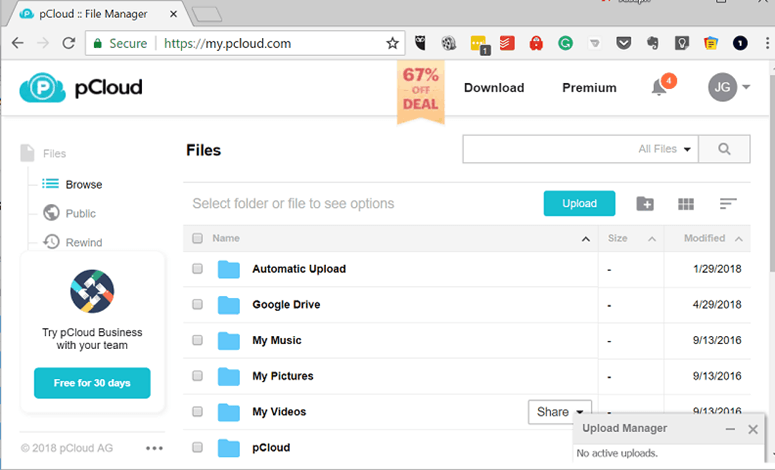Select Browse in the sidebar
The width and height of the screenshot is (775, 470).
pos(72,184)
